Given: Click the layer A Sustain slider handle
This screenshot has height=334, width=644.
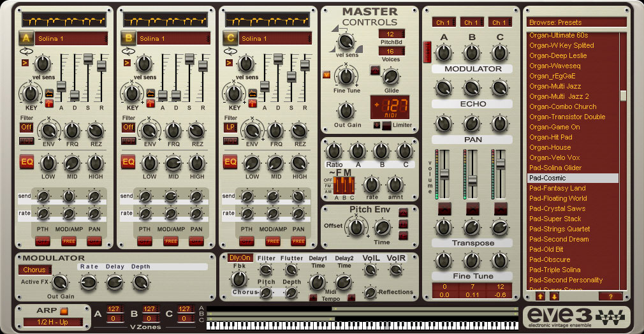Looking at the screenshot, I should [x=88, y=59].
